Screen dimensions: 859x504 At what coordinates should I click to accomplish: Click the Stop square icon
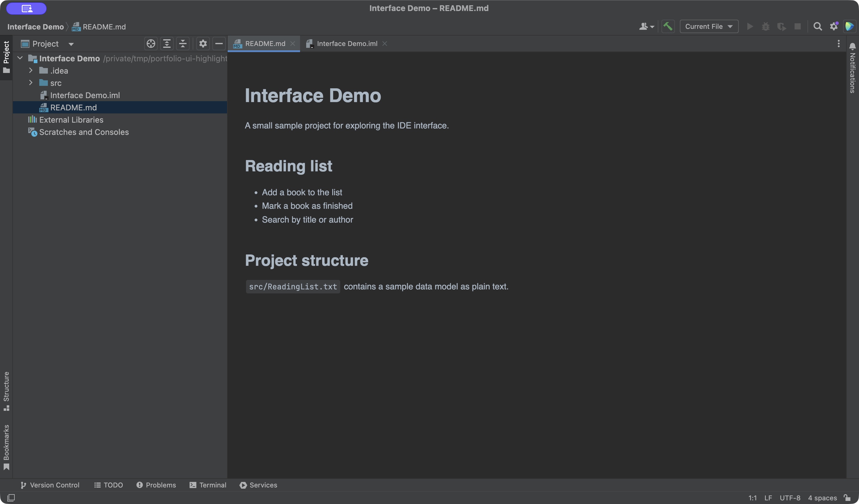798,27
